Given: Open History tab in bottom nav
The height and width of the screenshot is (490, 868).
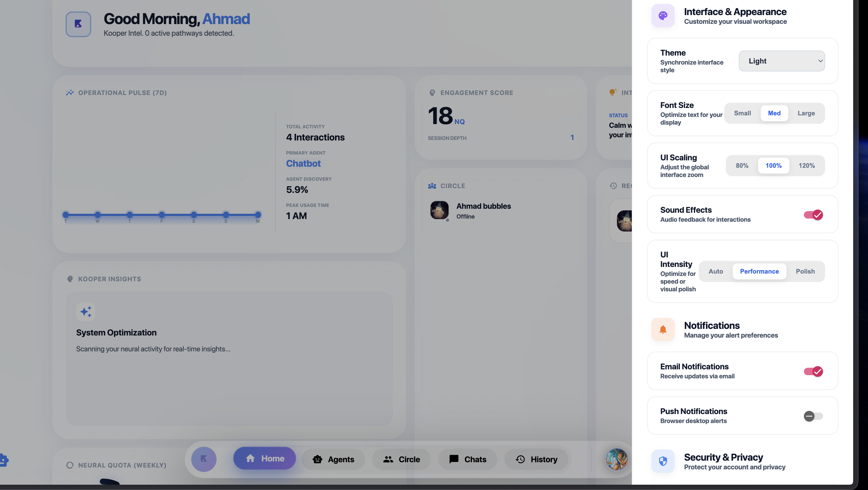Looking at the screenshot, I should tap(536, 459).
